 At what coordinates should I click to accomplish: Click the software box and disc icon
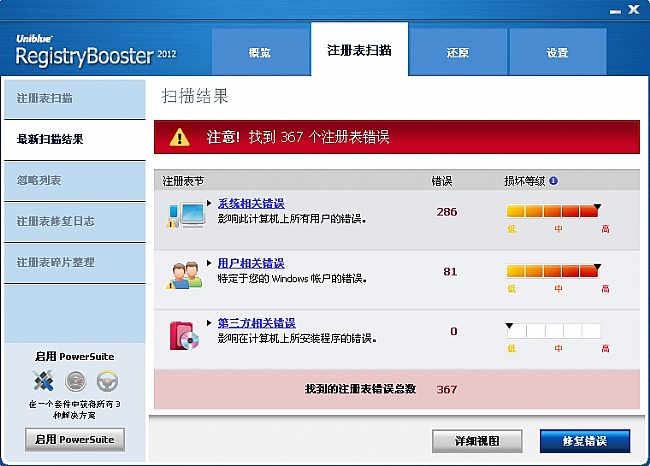(184, 335)
